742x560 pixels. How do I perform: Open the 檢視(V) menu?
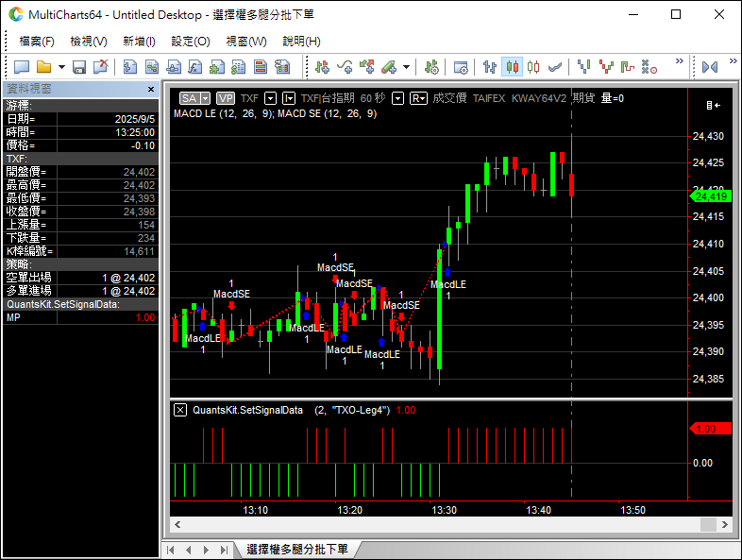[89, 42]
